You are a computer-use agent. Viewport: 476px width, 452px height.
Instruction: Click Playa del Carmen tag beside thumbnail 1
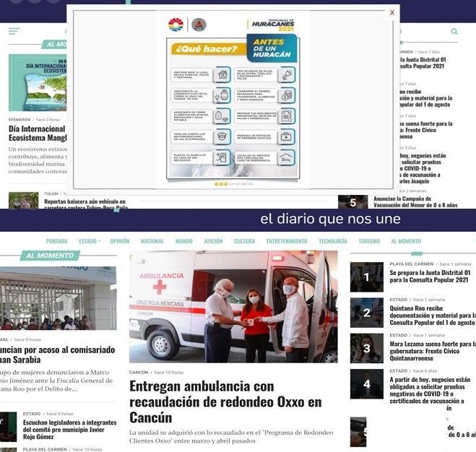(x=411, y=264)
